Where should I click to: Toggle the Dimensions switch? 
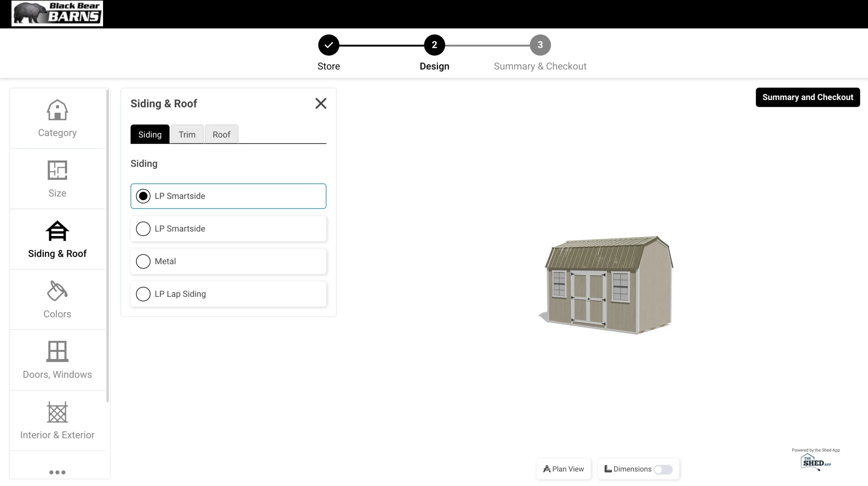click(663, 469)
